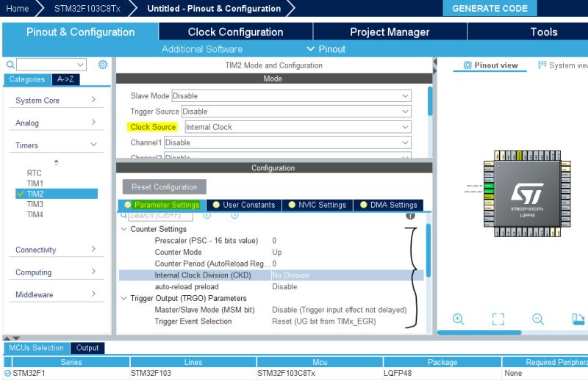This screenshot has width=588, height=381.
Task: Open the Trigger Source dropdown
Action: pyautogui.click(x=296, y=112)
